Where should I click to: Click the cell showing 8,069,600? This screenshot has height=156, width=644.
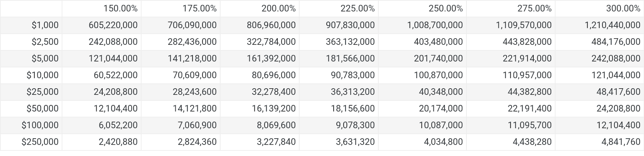[x=260, y=125]
